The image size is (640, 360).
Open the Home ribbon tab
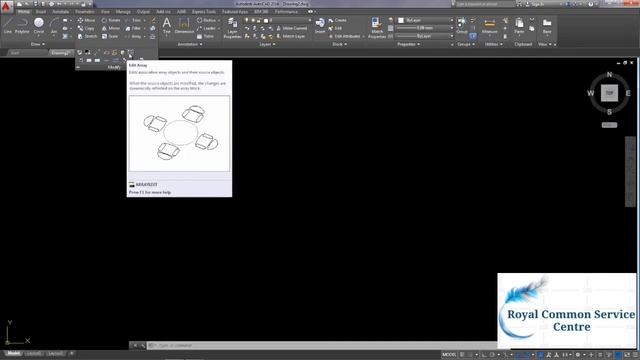point(23,12)
